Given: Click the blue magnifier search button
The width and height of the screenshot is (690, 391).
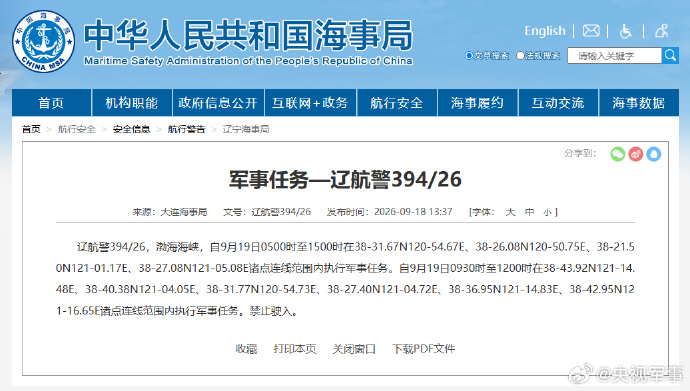Looking at the screenshot, I should tap(670, 55).
